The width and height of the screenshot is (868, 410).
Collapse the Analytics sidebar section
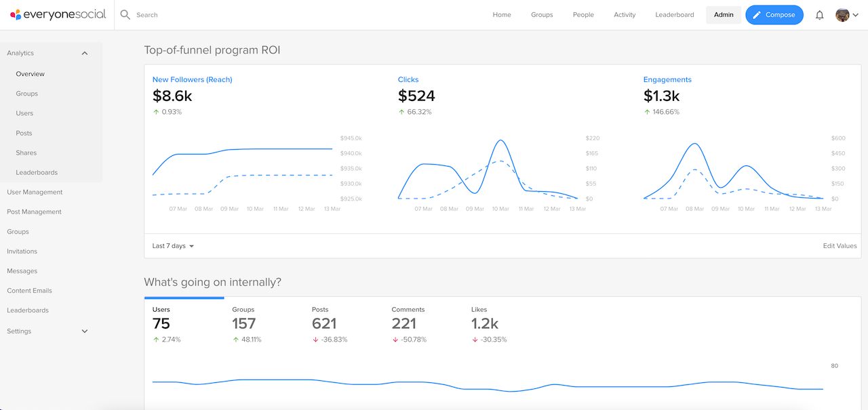(x=84, y=52)
